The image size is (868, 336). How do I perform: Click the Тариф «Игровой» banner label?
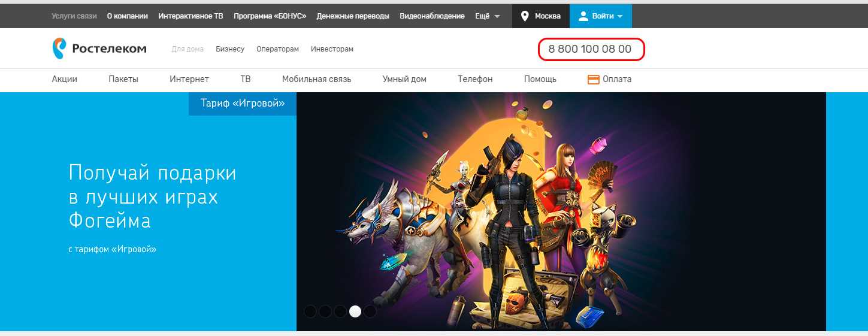tap(242, 104)
